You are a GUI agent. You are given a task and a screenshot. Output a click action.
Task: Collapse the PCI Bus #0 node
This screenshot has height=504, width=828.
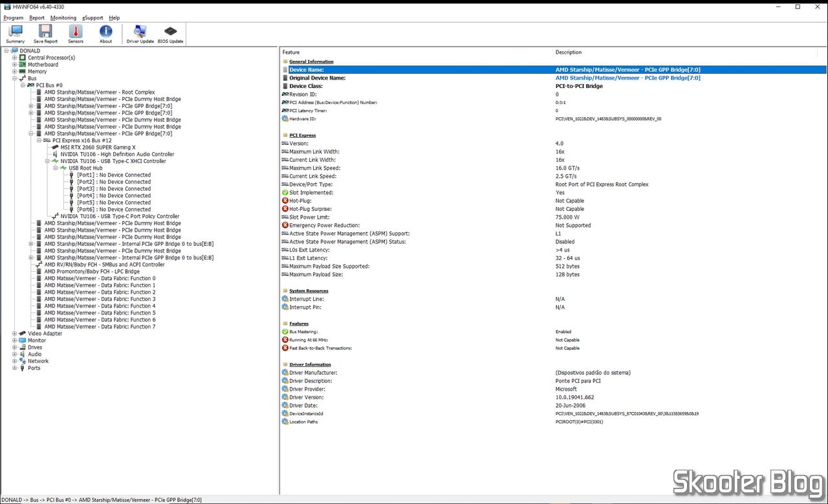pyautogui.click(x=23, y=85)
